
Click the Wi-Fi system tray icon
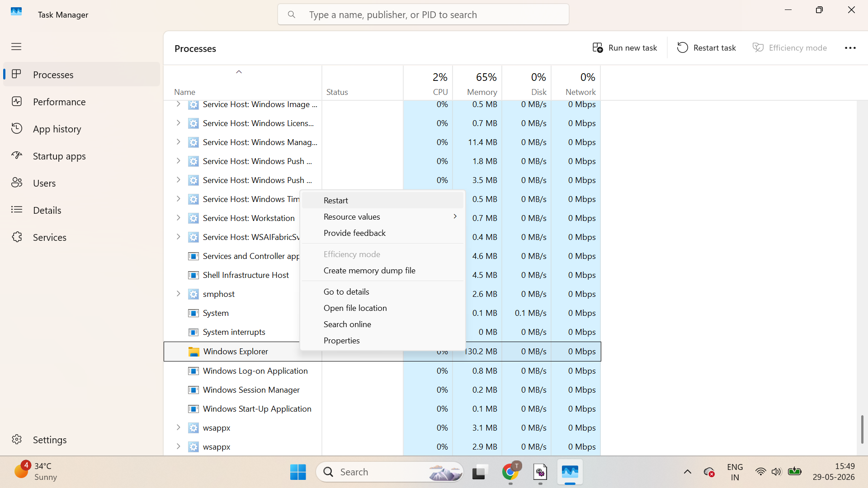(761, 472)
